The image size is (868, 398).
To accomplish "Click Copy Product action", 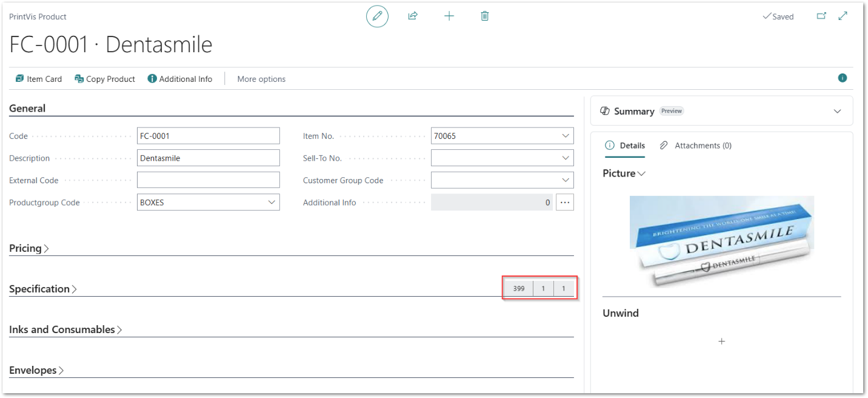I will pos(105,79).
